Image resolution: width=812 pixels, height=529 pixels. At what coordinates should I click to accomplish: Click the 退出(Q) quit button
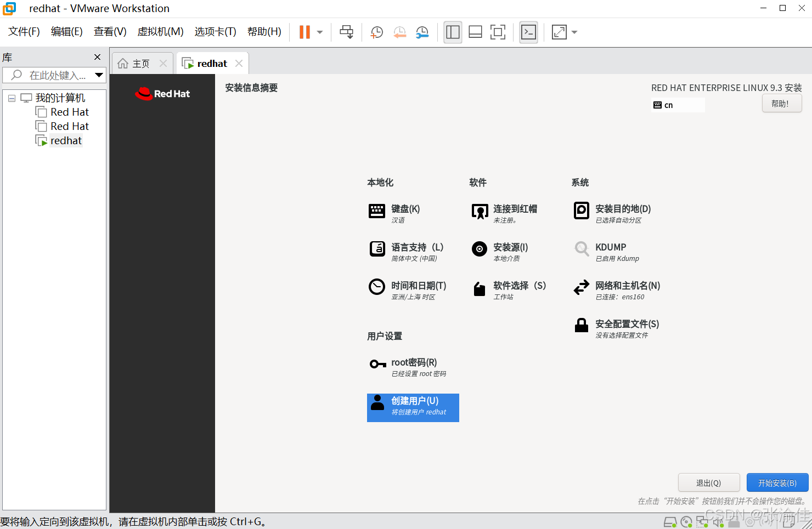tap(709, 483)
